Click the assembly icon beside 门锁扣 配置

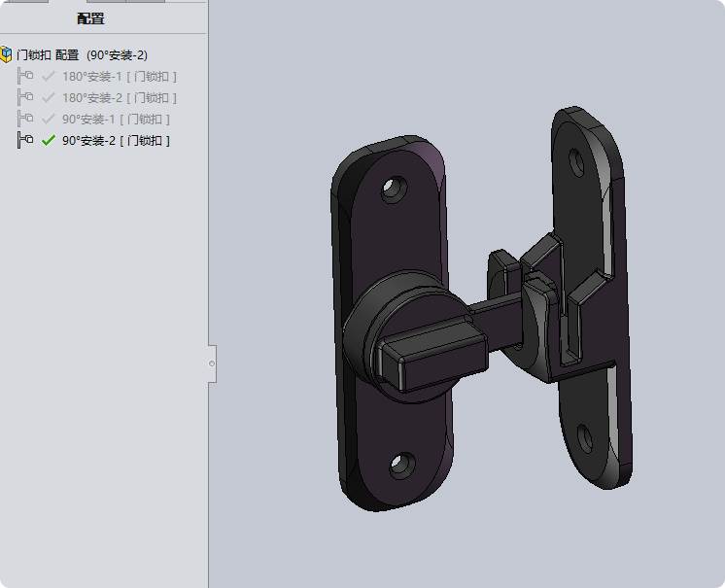(x=6, y=54)
